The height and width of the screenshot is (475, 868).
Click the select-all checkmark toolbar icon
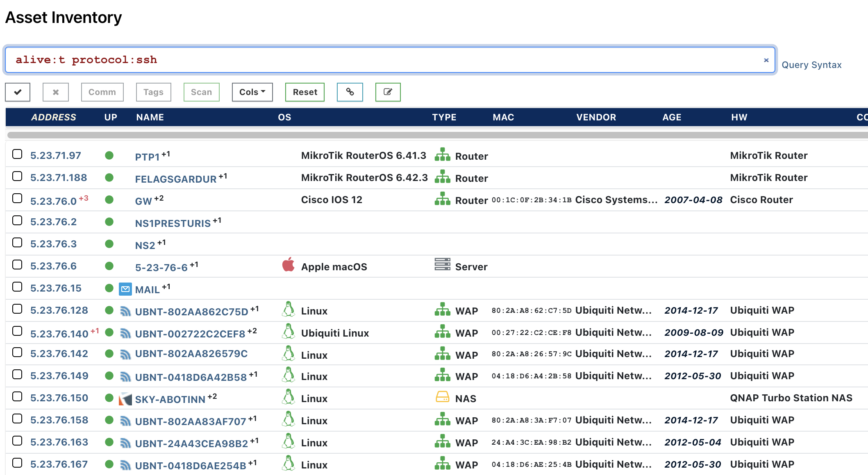coord(17,92)
